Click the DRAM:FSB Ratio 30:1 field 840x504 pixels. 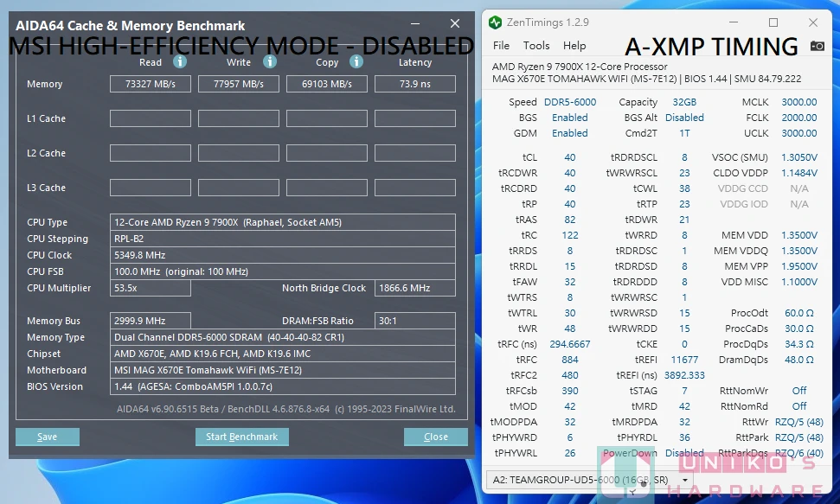click(415, 321)
